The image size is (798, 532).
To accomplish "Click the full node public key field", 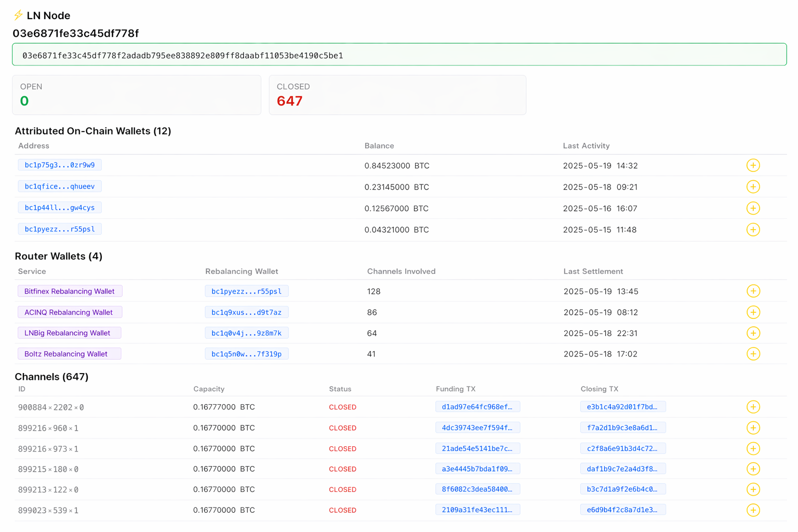I will pos(399,55).
